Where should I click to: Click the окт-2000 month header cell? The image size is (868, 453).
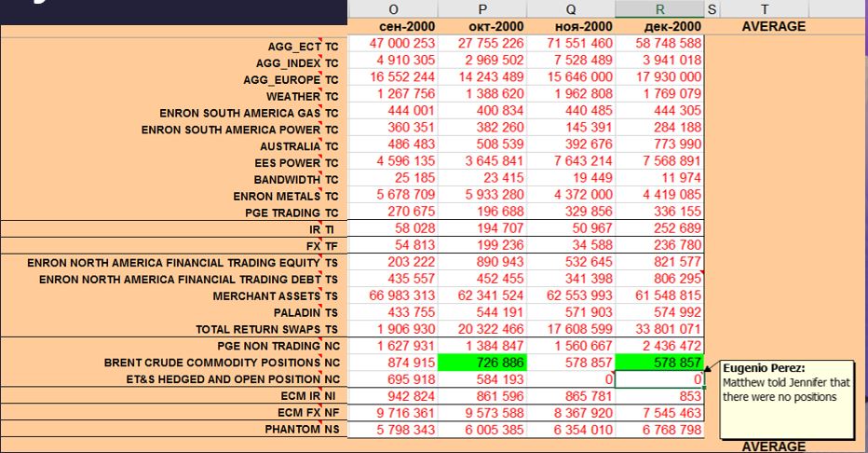tap(482, 27)
